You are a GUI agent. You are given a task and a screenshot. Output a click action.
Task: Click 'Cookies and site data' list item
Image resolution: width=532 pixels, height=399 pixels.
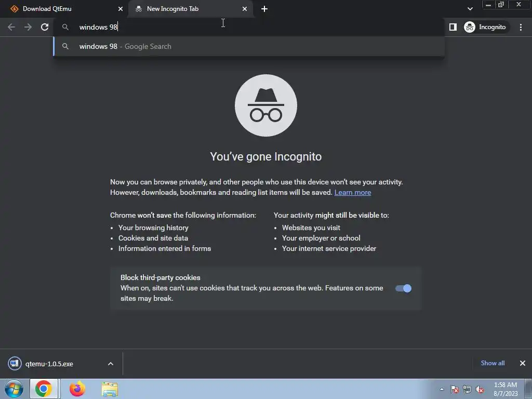[x=153, y=238]
